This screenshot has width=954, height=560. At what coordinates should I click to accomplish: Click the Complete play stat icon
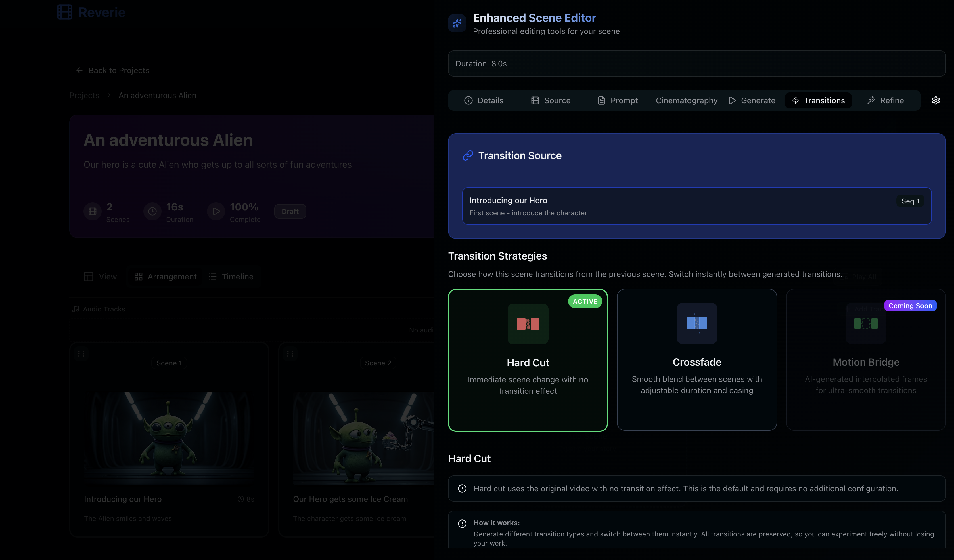click(x=216, y=212)
